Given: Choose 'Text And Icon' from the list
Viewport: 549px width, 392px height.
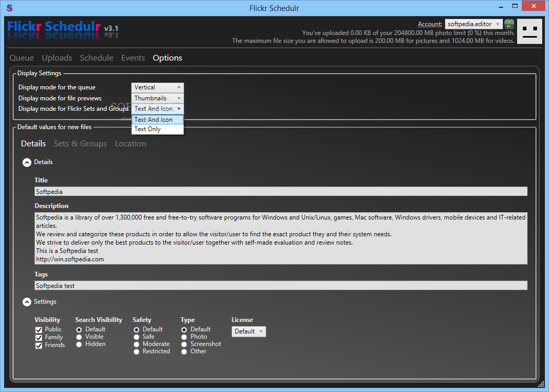Looking at the screenshot, I should tap(157, 120).
